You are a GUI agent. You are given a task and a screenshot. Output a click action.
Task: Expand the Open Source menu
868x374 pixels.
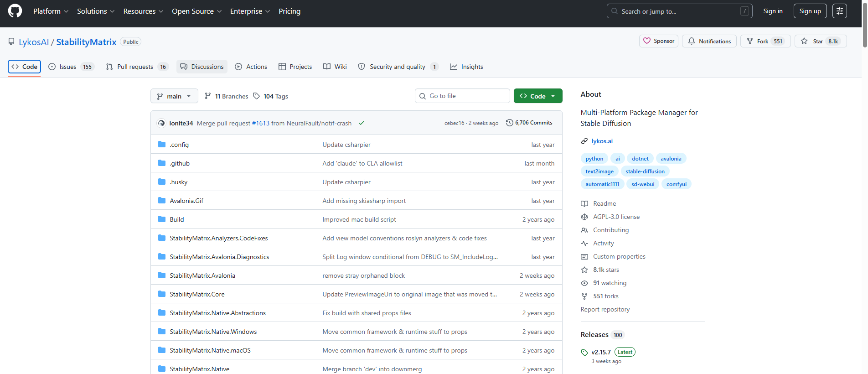click(x=196, y=11)
